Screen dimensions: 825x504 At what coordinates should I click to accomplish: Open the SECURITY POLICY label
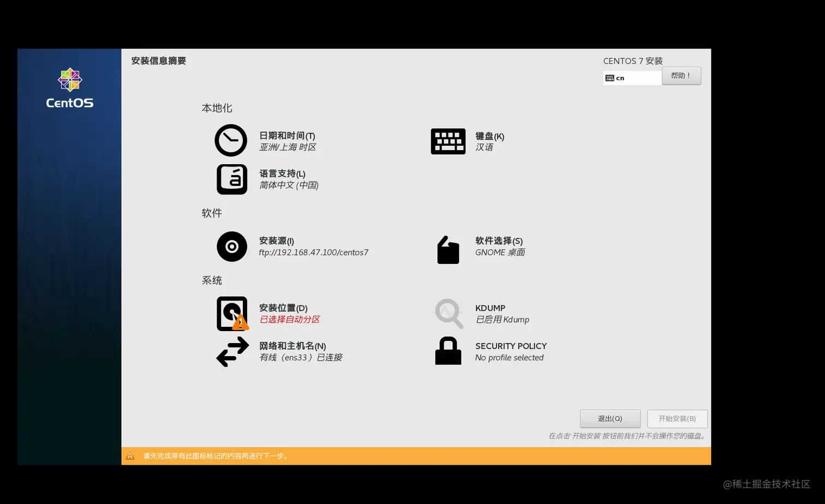(511, 346)
